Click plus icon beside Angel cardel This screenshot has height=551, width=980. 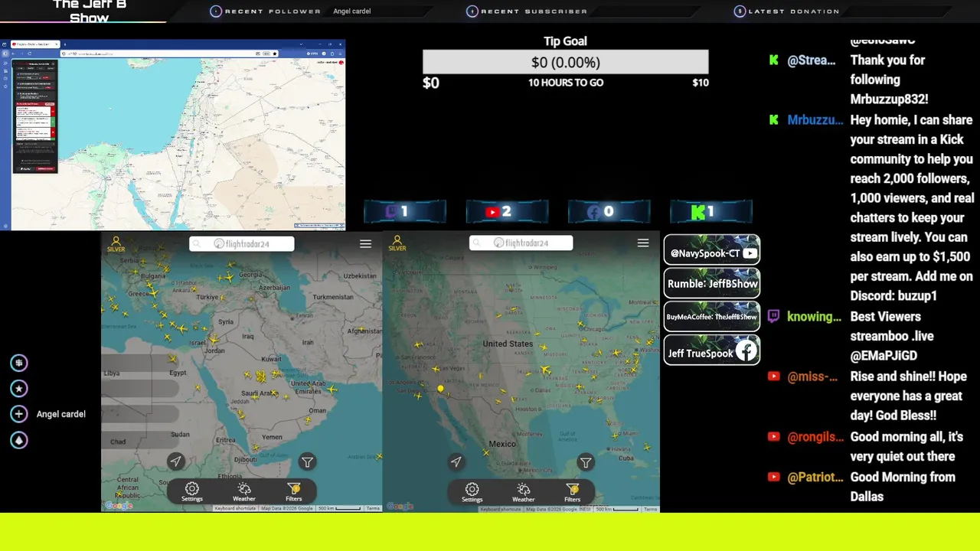(x=19, y=414)
